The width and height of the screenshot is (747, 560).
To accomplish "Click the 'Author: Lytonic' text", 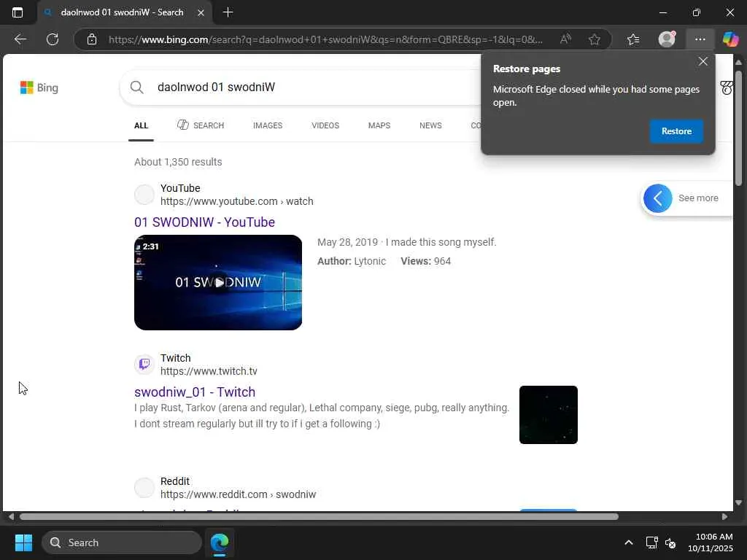I will tap(352, 261).
